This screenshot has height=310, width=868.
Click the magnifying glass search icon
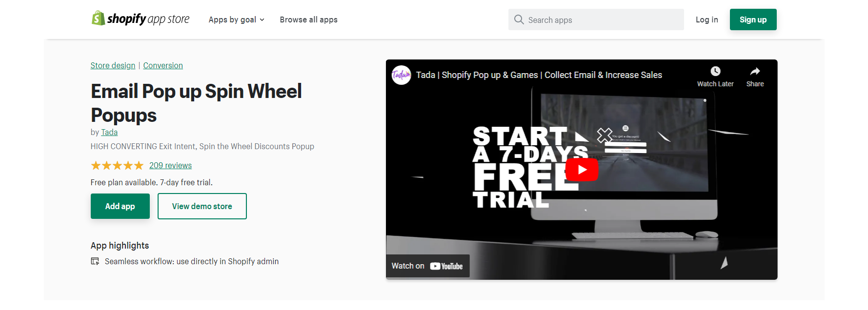coord(519,19)
